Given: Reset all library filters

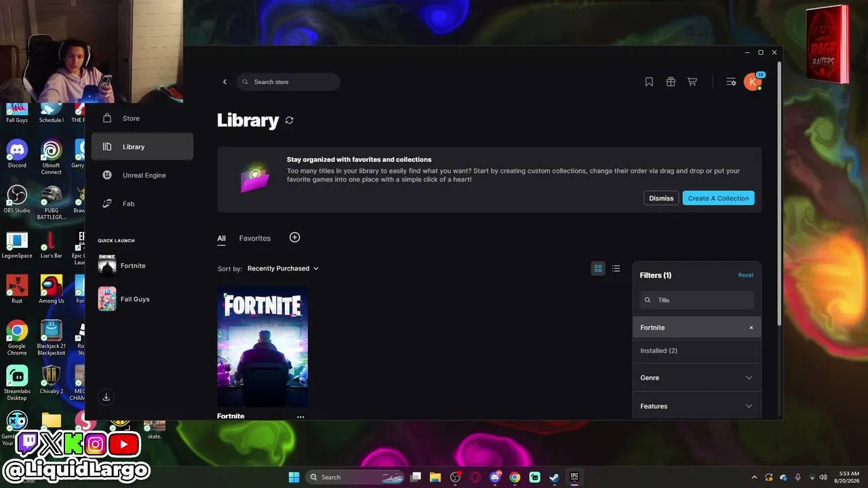Looking at the screenshot, I should [745, 275].
